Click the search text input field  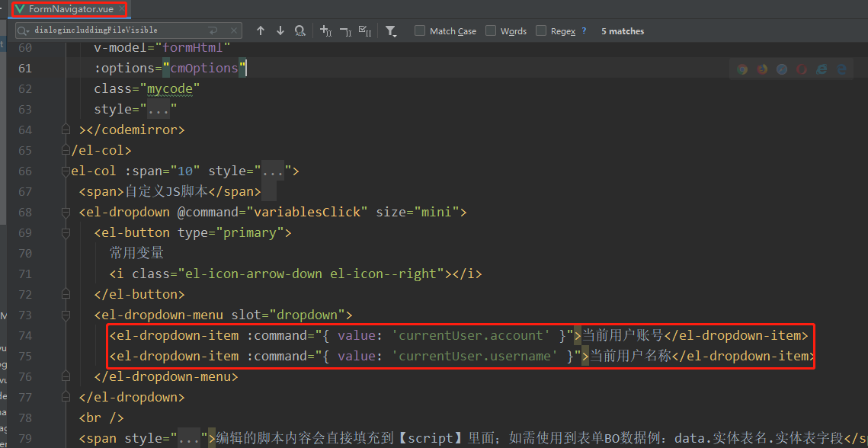tap(114, 30)
